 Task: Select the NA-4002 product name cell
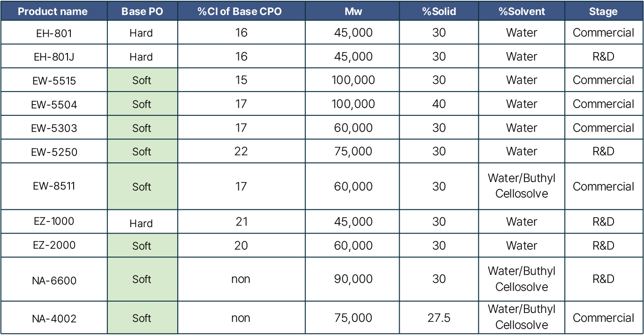click(x=53, y=318)
